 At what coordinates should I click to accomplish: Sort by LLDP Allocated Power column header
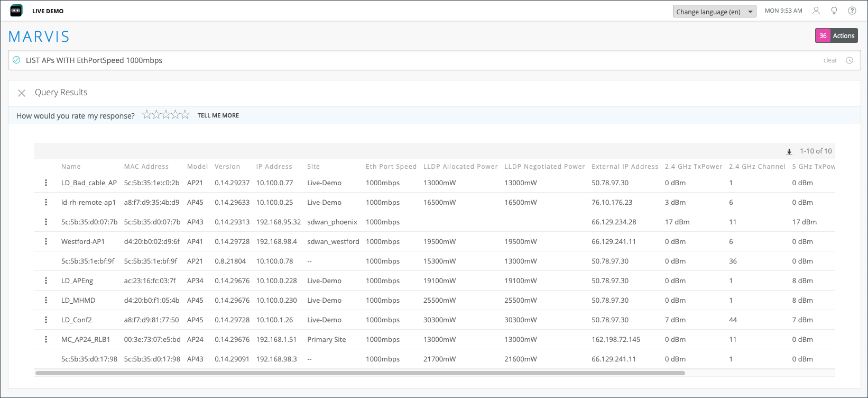click(460, 166)
